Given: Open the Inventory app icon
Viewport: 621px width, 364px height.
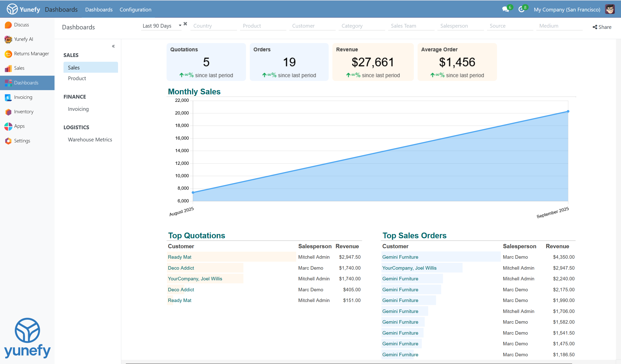Looking at the screenshot, I should click(8, 112).
